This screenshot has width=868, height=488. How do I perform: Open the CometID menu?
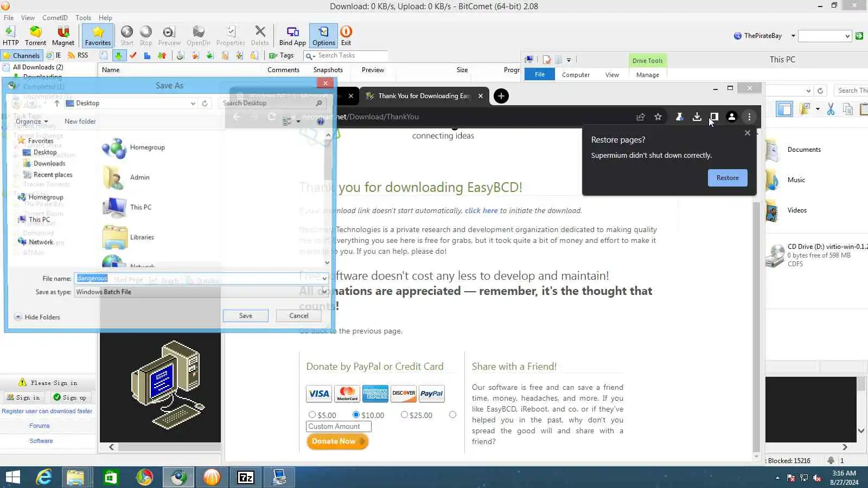point(55,17)
